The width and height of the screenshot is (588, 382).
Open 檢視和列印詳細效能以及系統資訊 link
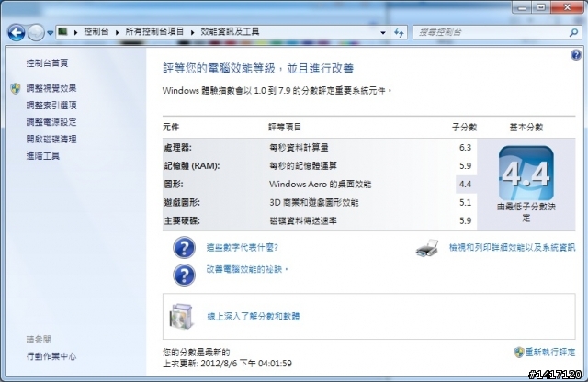pyautogui.click(x=512, y=247)
